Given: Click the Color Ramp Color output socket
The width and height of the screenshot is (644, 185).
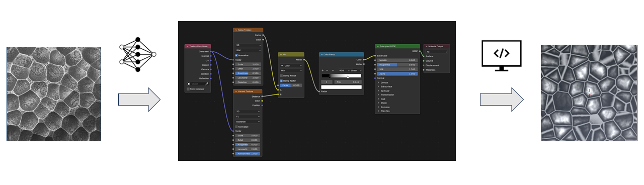Looking at the screenshot, I should [x=364, y=59].
